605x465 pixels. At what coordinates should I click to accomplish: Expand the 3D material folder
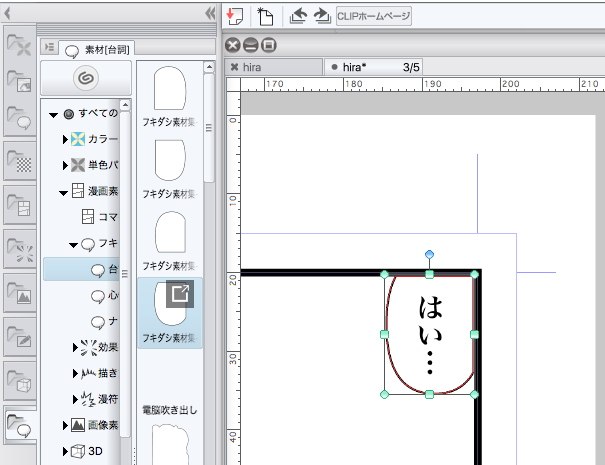[x=65, y=452]
